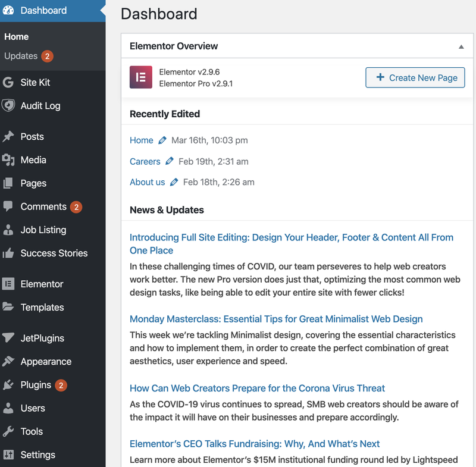Click the Posts pushpin icon
Viewport: 476px width, 467px height.
(8, 137)
